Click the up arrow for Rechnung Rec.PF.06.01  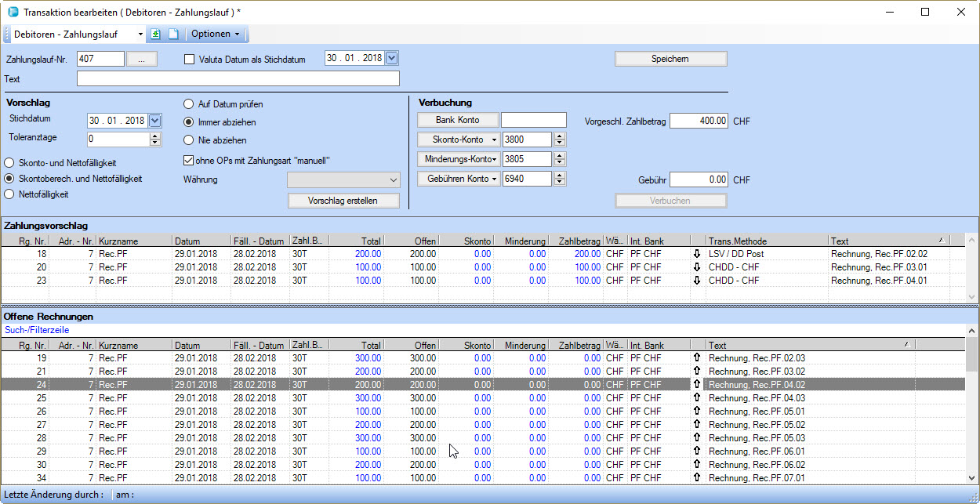click(697, 451)
